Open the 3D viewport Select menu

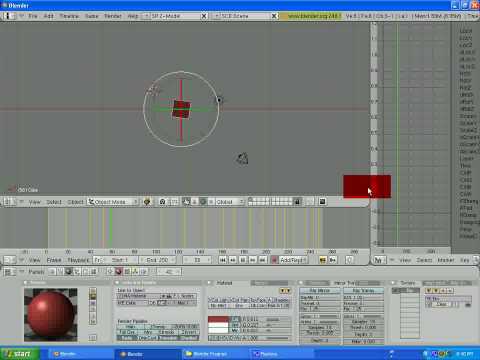pos(54,202)
